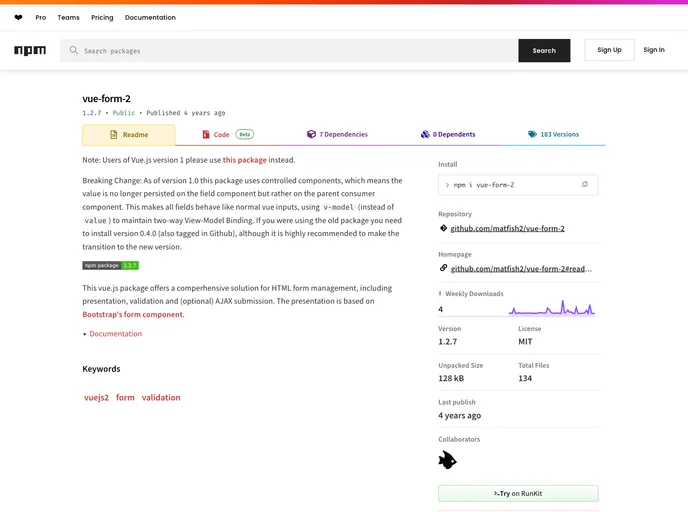
Task: Click the Sign In link
Action: pyautogui.click(x=654, y=50)
